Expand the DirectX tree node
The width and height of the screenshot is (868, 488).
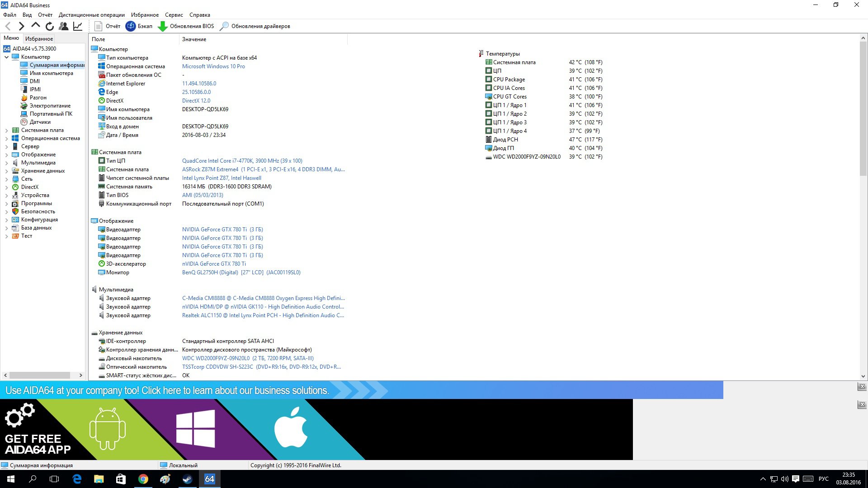pyautogui.click(x=6, y=187)
